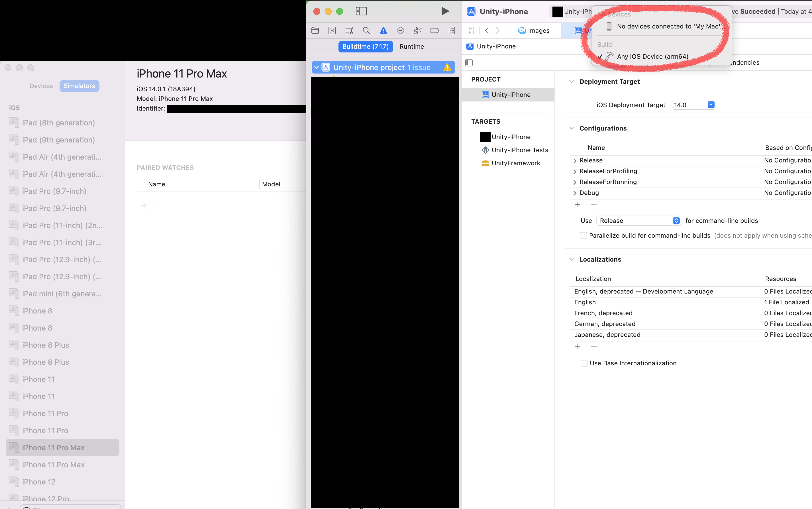Image resolution: width=812 pixels, height=509 pixels.
Task: Select the Issue navigator warning icon
Action: click(383, 30)
